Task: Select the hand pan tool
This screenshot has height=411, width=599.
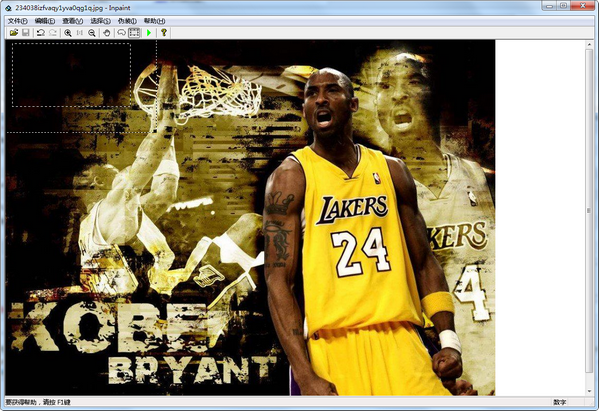Action: 107,33
